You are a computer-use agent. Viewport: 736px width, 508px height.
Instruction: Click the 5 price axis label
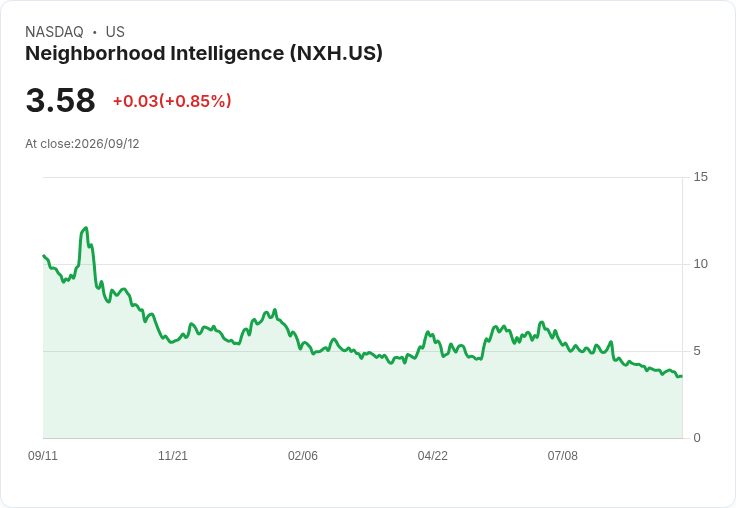pos(697,351)
